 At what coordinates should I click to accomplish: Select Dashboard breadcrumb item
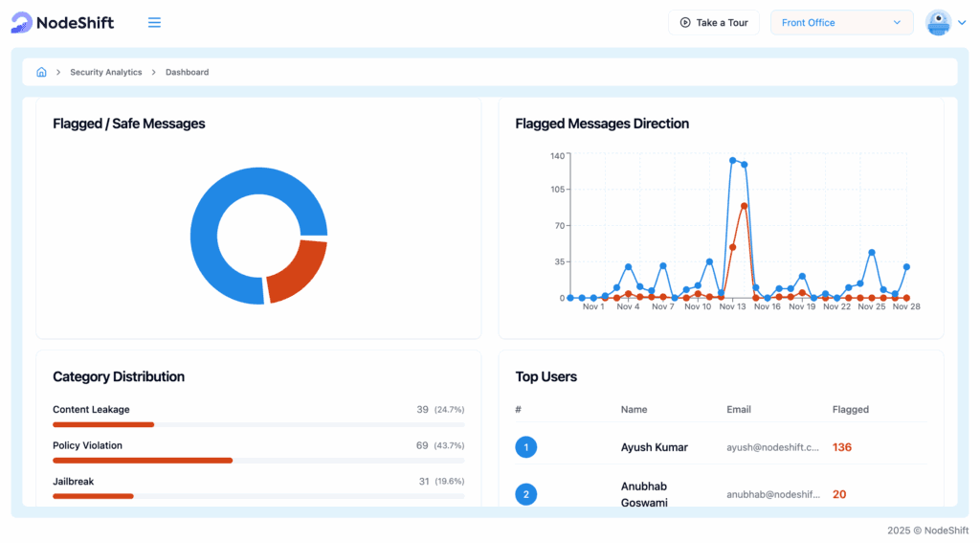tap(187, 72)
